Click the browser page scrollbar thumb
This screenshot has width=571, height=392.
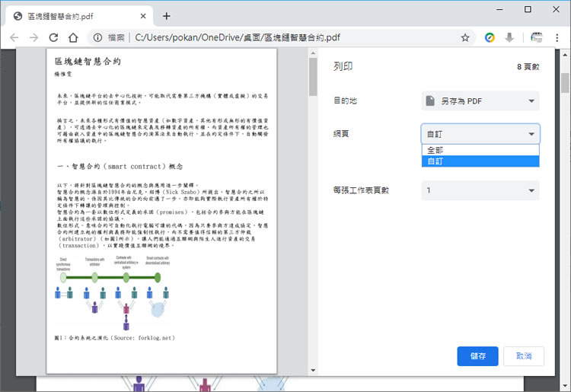(x=565, y=83)
